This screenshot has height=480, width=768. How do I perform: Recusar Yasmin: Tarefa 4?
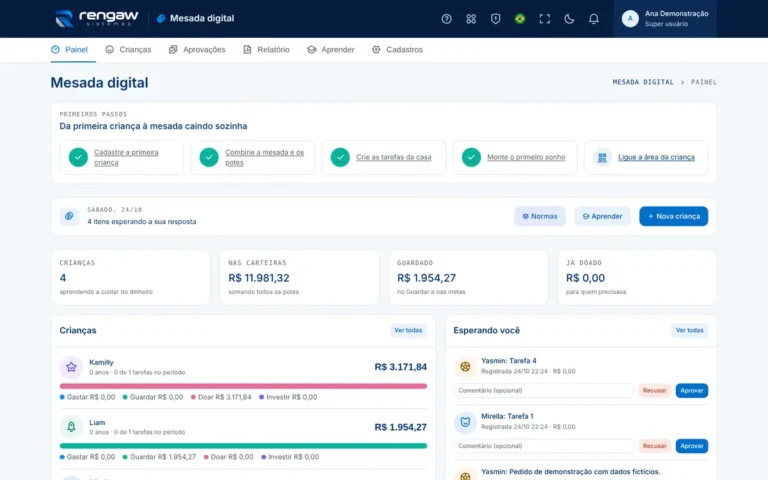pos(654,390)
